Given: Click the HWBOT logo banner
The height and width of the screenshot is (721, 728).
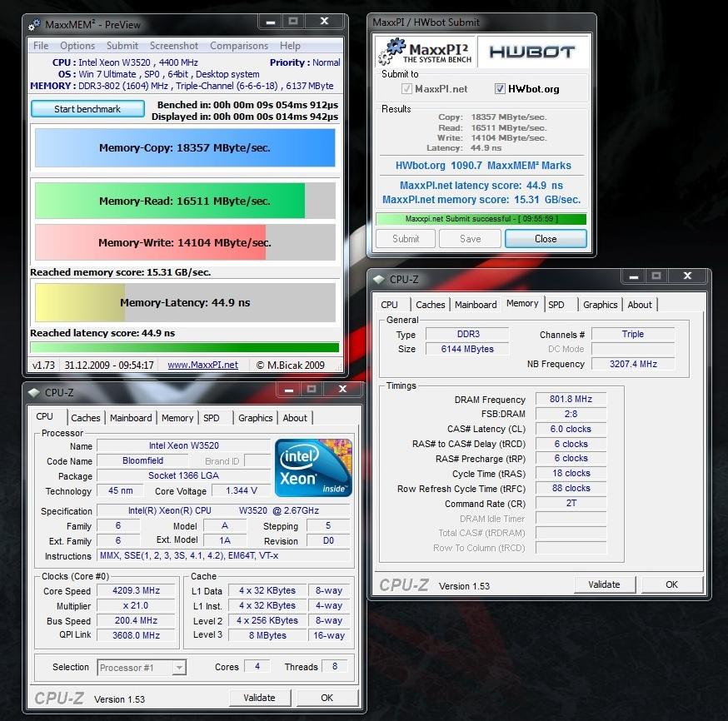Looking at the screenshot, I should pos(532,52).
